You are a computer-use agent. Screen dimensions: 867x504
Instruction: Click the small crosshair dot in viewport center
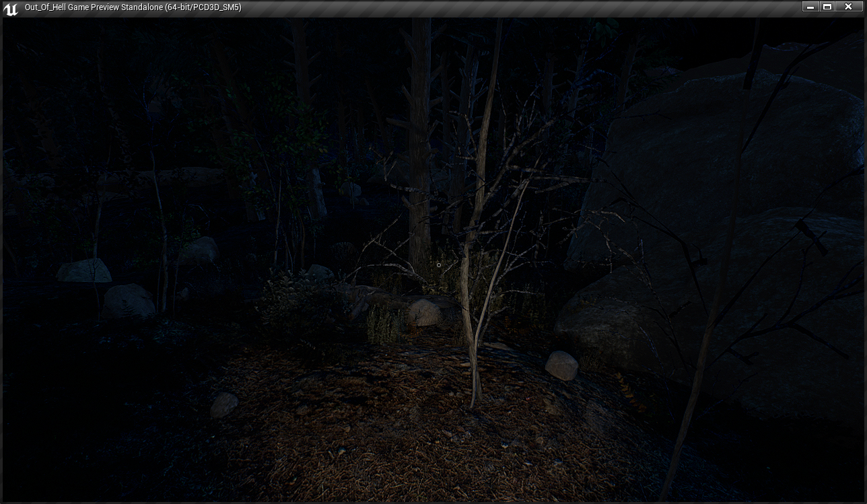coord(438,265)
